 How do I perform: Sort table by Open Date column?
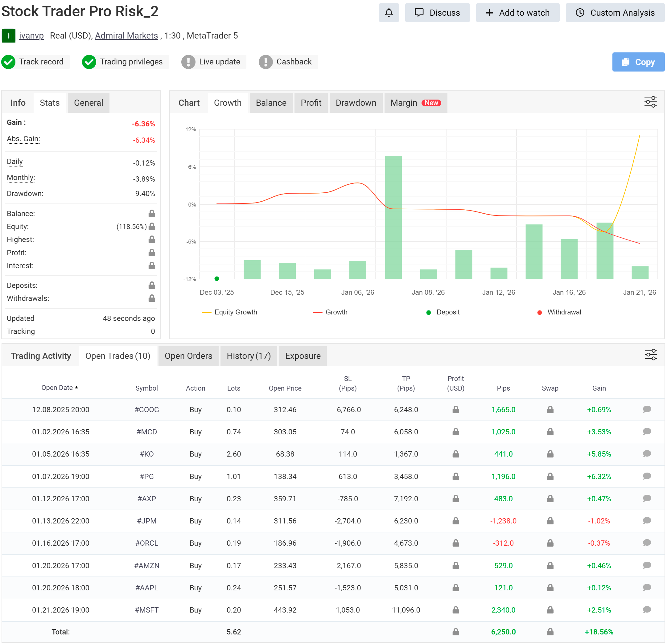point(57,388)
